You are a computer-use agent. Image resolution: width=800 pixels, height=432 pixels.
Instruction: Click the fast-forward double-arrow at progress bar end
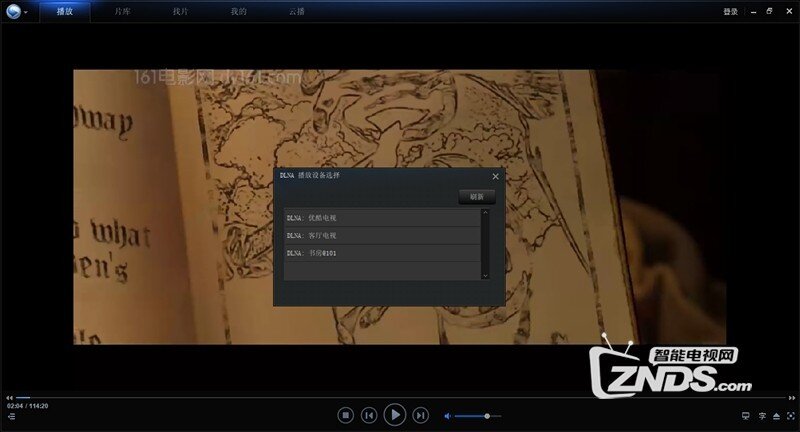[791, 398]
